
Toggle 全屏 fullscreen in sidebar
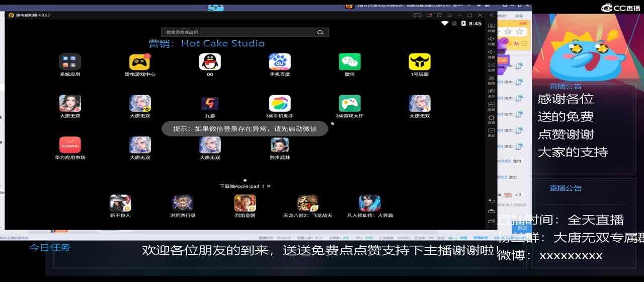point(492,66)
